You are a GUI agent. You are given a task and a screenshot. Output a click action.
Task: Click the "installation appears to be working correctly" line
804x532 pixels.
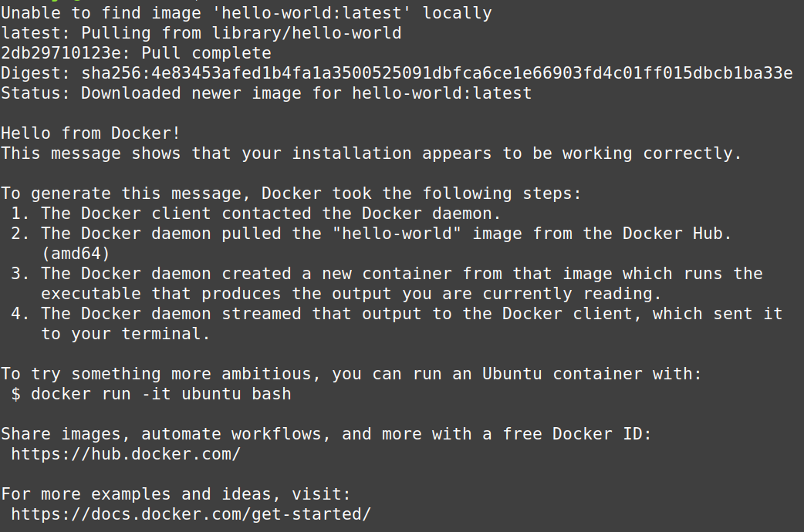tap(371, 153)
